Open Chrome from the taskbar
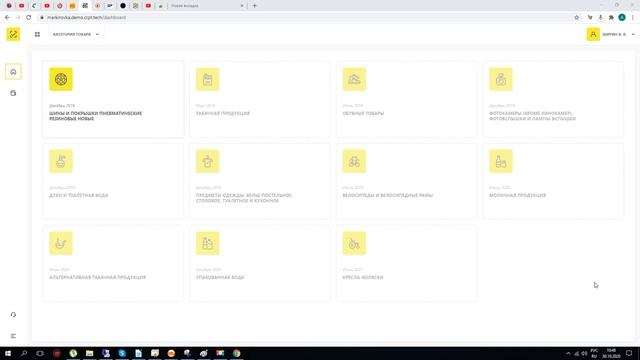 (x=236, y=353)
